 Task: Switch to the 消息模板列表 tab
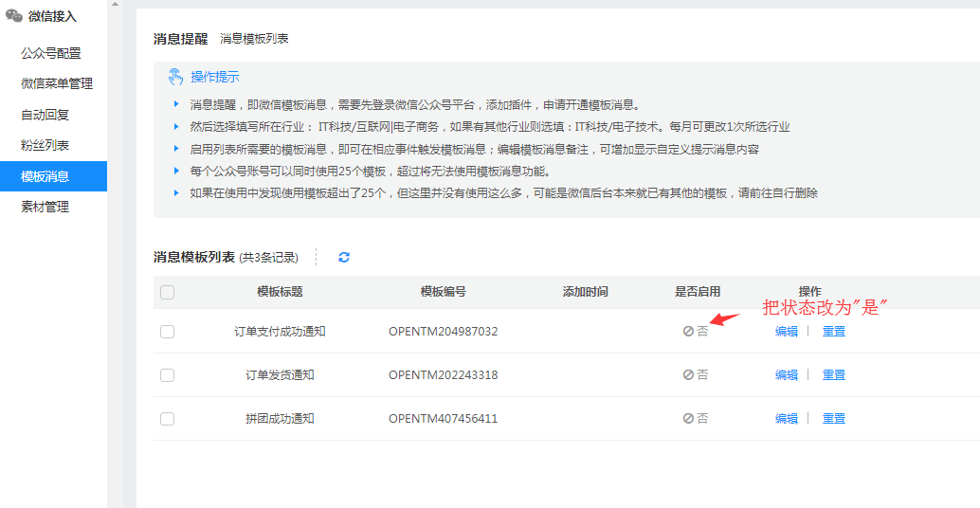coord(254,39)
